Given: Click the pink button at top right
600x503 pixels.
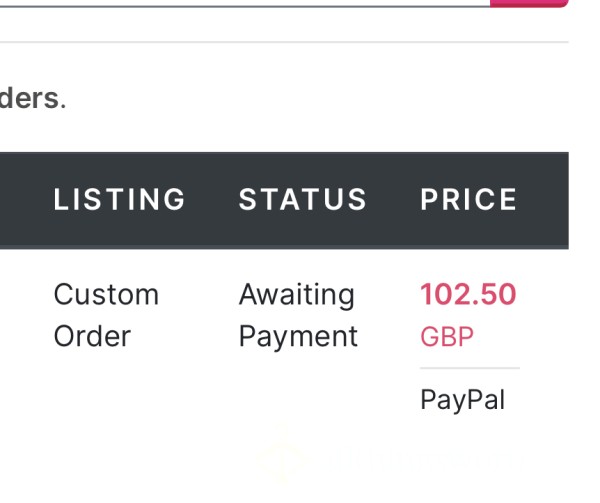Looking at the screenshot, I should tap(529, 3).
